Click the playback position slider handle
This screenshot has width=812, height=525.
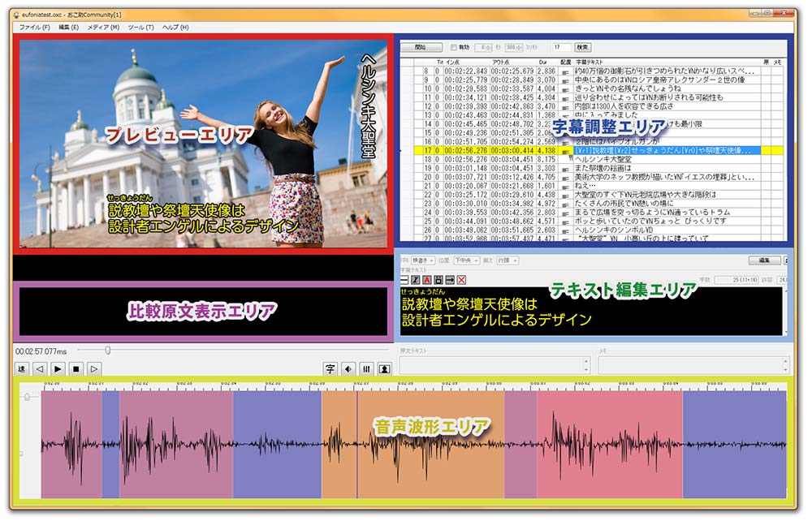pos(107,351)
